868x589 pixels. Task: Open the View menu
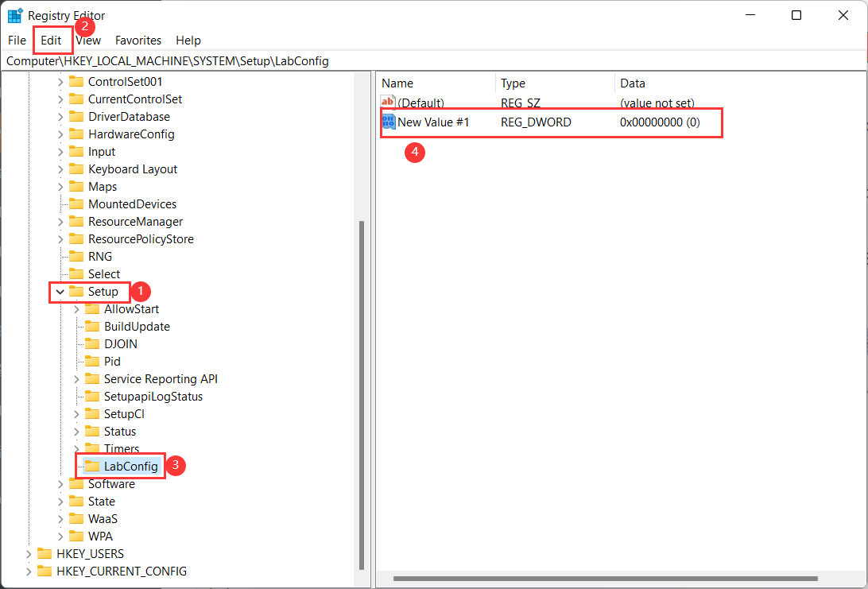pos(88,41)
